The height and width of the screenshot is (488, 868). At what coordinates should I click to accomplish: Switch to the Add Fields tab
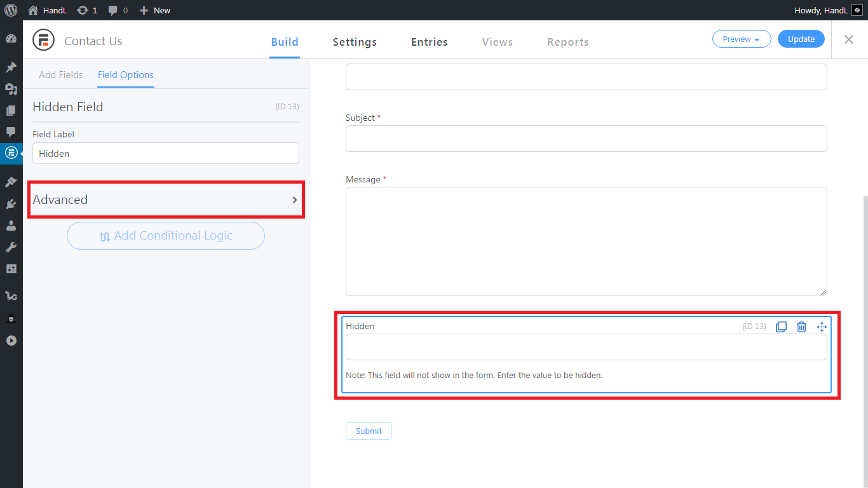click(x=60, y=75)
